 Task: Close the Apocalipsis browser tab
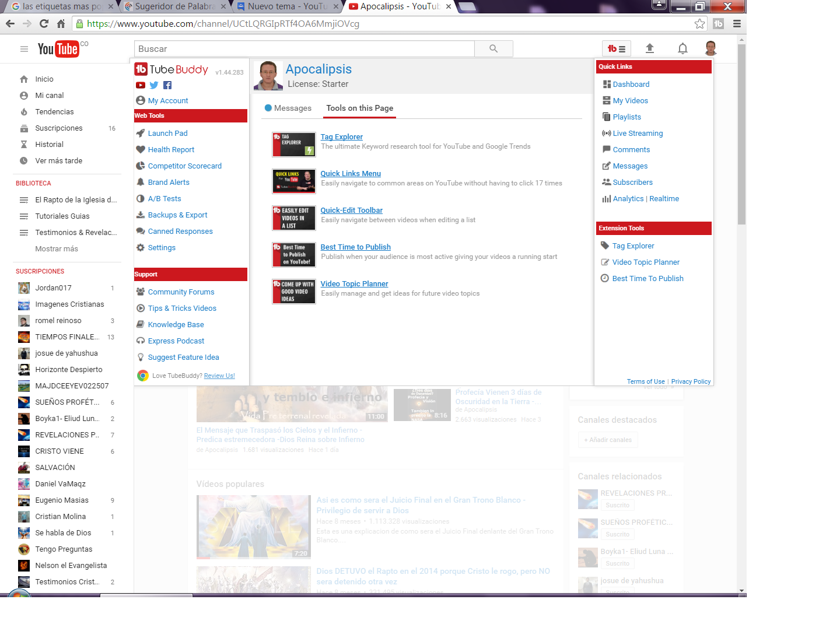click(x=448, y=6)
